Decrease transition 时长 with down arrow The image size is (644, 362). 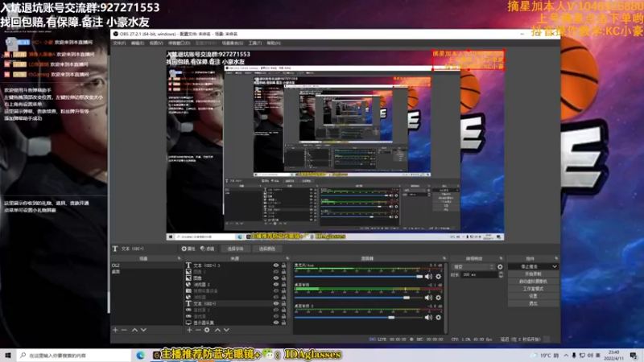pyautogui.click(x=501, y=277)
